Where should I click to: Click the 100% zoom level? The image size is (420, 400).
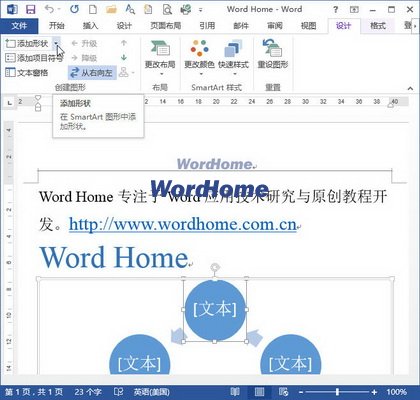[x=397, y=392]
